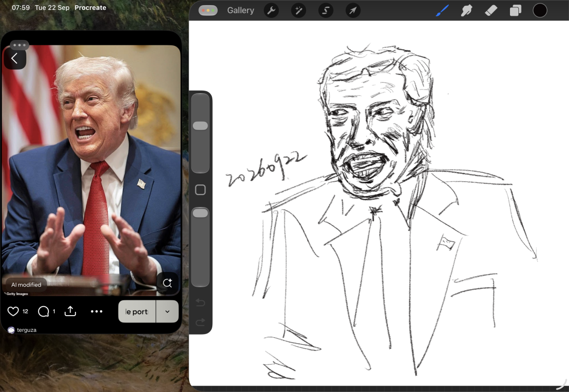Click the partially visible 'le port' button
This screenshot has width=569, height=392.
(137, 311)
